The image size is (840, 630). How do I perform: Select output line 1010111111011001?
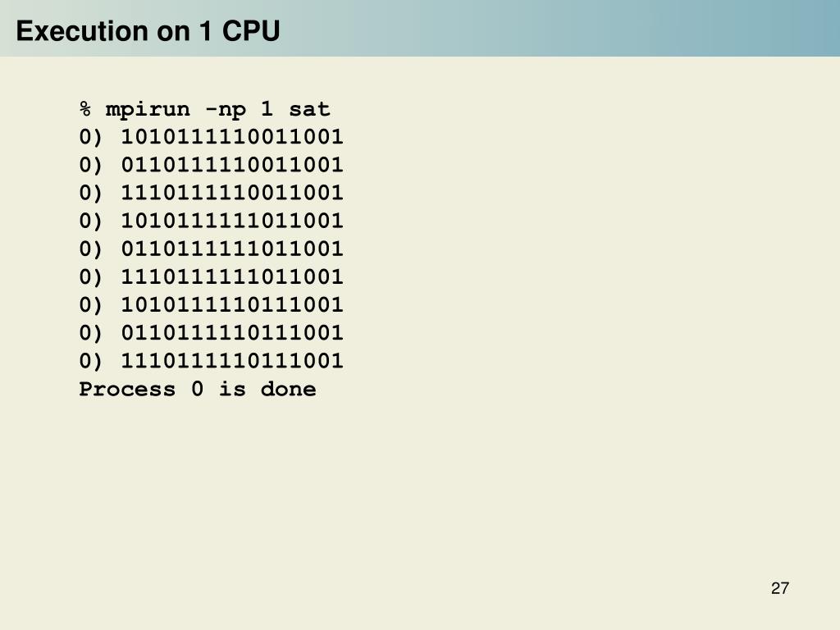tap(211, 221)
